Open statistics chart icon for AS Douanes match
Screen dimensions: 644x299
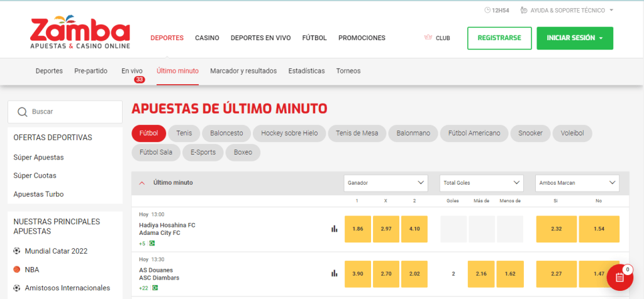(x=335, y=273)
